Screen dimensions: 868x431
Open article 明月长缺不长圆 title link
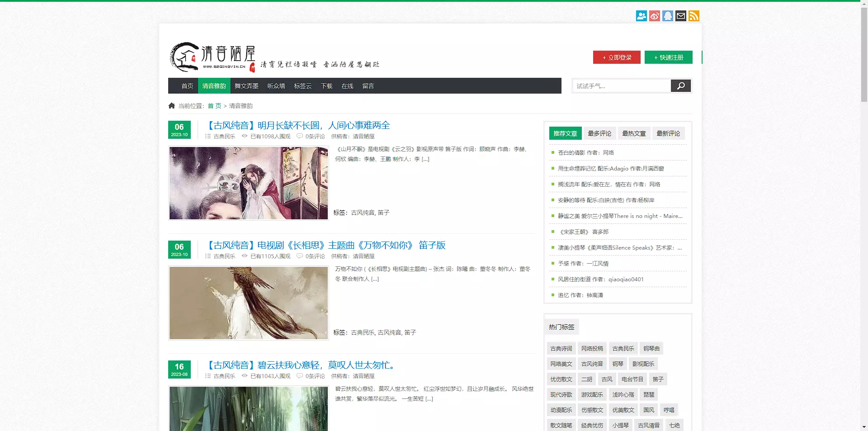click(x=299, y=126)
